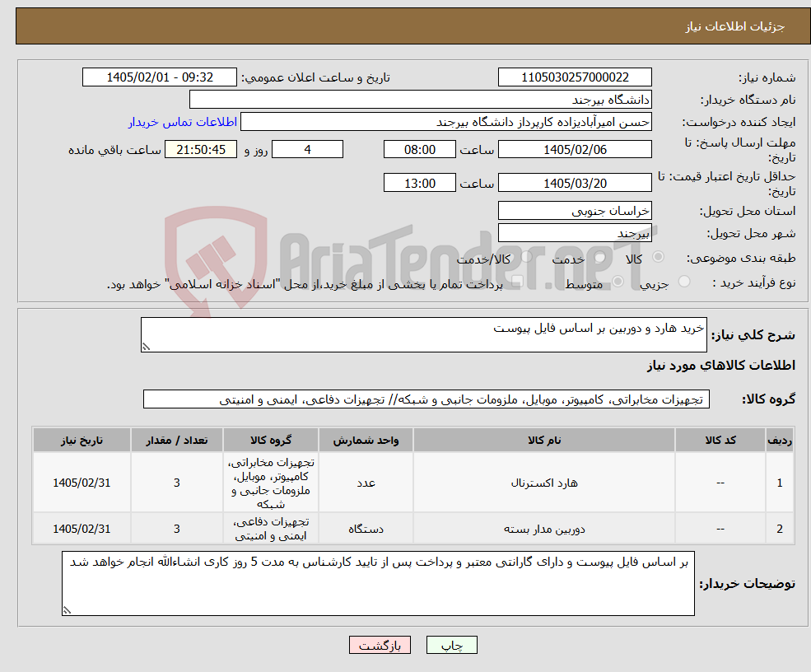811x672 pixels.
Task: Click the price validity time 13:00
Action: click(419, 183)
